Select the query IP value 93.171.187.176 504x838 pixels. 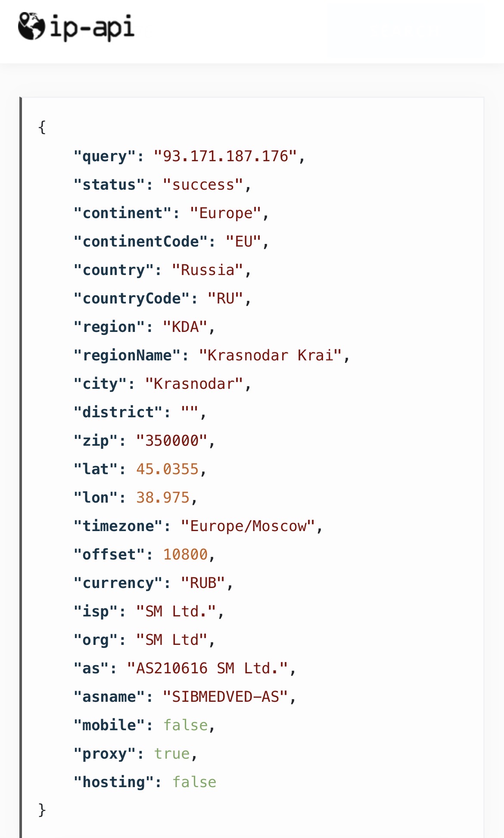(x=225, y=156)
